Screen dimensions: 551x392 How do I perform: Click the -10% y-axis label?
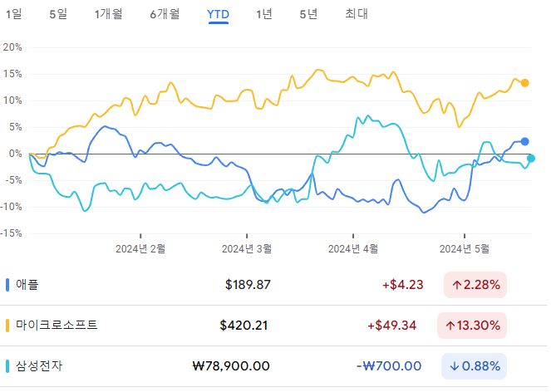pos(12,207)
